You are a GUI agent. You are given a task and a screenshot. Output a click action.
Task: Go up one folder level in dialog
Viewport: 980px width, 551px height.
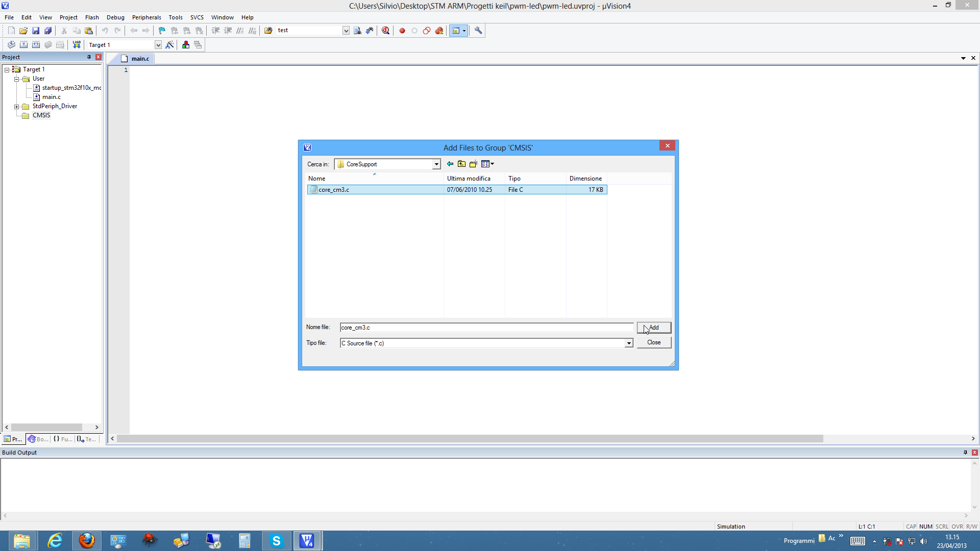click(x=461, y=164)
